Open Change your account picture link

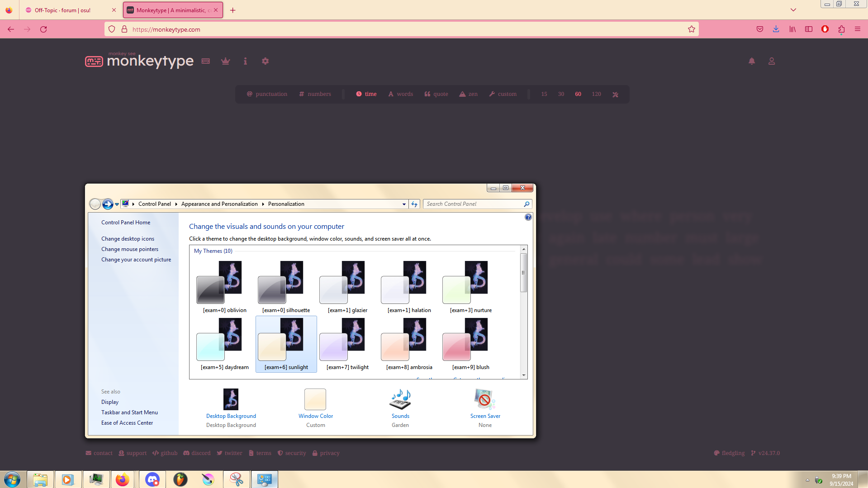[x=136, y=260]
